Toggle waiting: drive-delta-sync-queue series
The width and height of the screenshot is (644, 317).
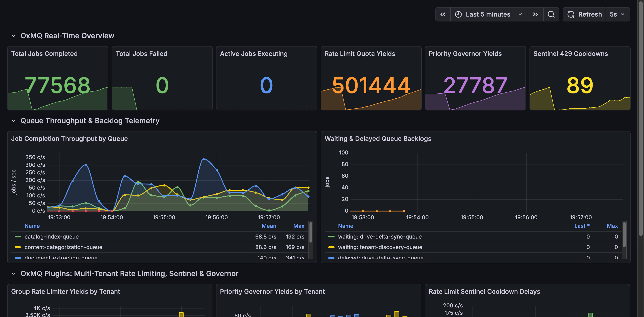point(380,237)
